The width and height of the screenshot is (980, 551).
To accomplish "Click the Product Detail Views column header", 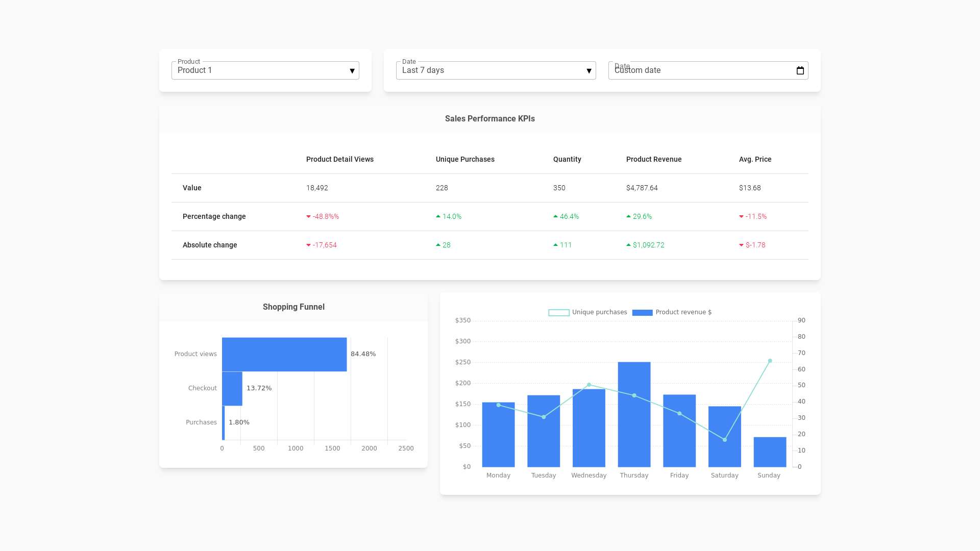I will [x=339, y=159].
